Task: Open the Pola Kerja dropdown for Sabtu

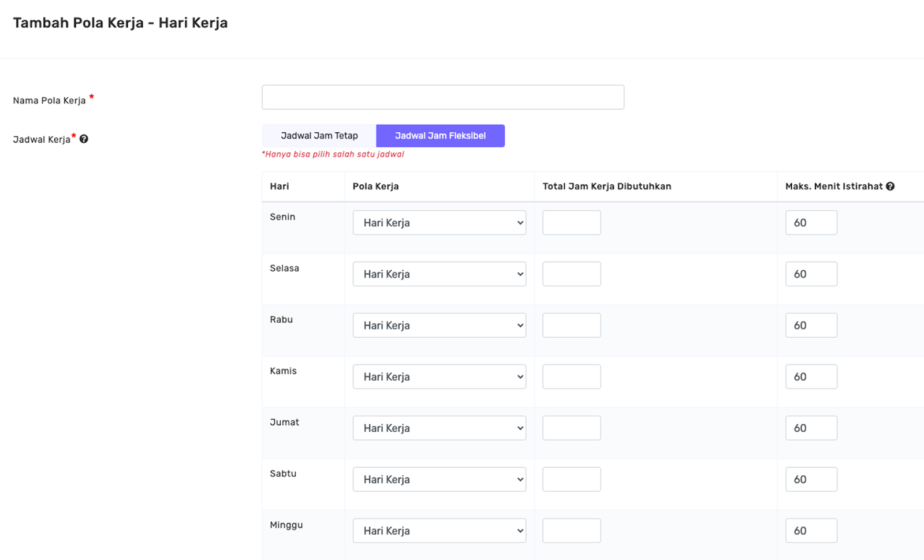Action: click(439, 479)
